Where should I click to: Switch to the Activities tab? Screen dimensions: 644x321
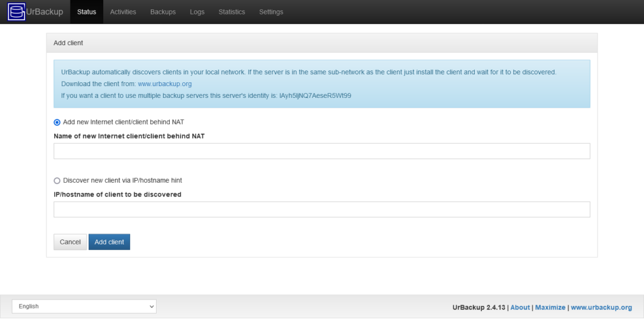point(123,12)
